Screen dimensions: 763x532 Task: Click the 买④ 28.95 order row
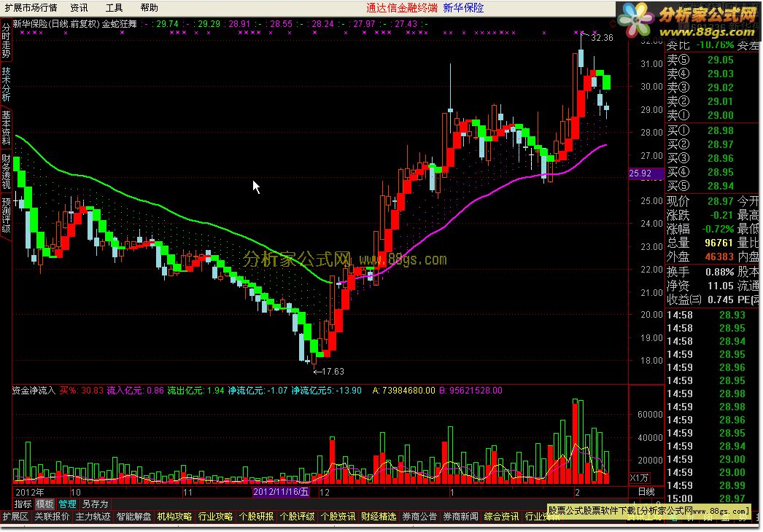tap(700, 172)
